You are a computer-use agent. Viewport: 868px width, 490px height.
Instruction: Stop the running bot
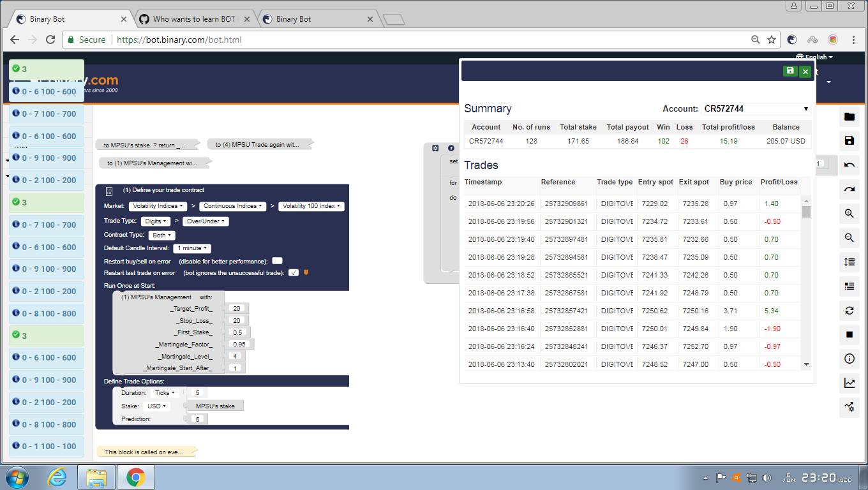[849, 335]
